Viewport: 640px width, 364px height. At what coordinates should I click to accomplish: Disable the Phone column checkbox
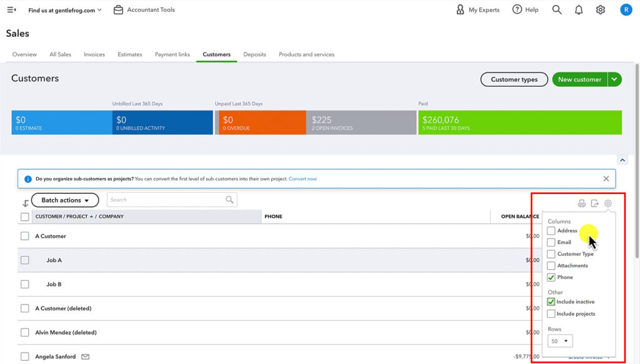click(551, 277)
